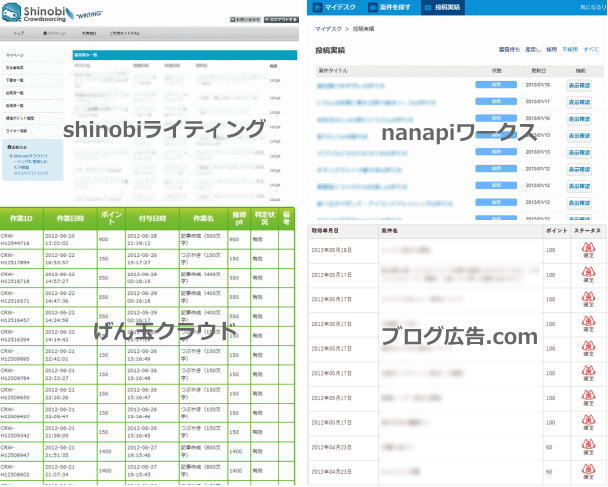608x487 pixels.
Task: Click the 付与日時 column header in green table
Action: [x=152, y=218]
